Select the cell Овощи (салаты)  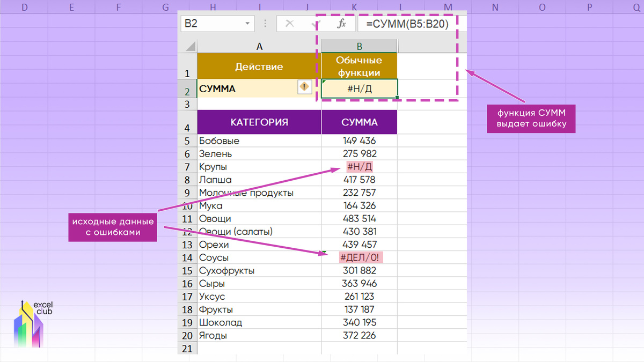coord(259,232)
